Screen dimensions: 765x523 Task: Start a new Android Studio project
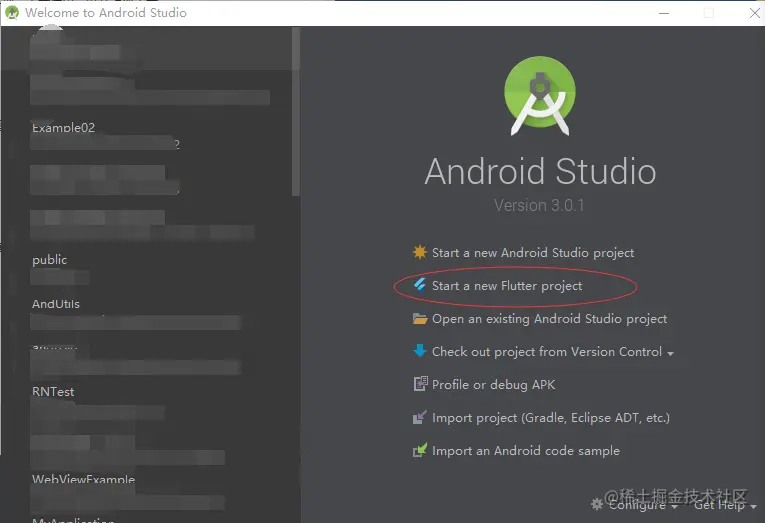(533, 253)
